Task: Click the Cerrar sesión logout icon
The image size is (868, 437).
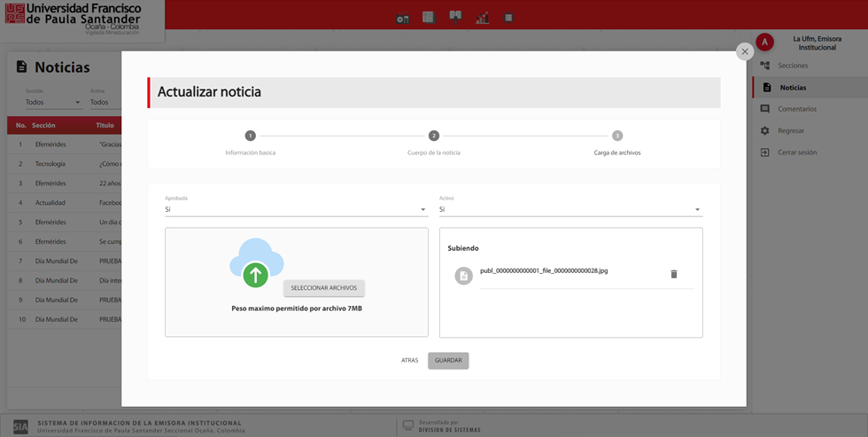Action: [765, 152]
